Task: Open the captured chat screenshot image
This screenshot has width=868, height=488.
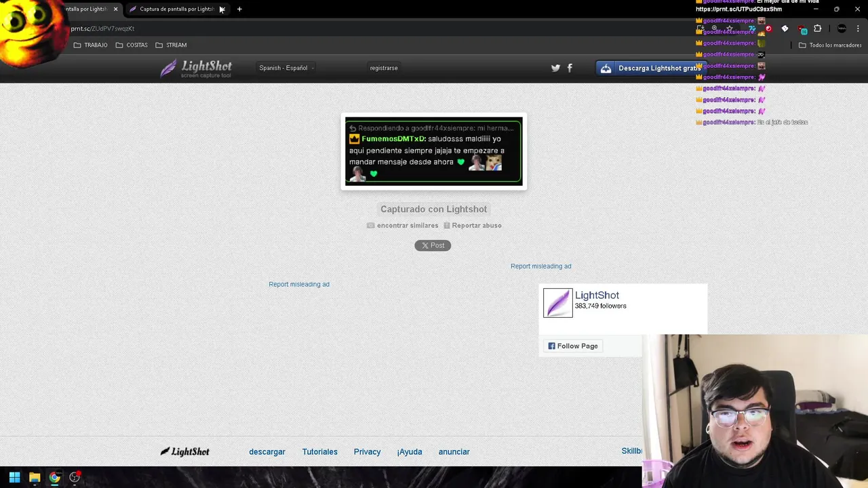Action: (x=434, y=151)
